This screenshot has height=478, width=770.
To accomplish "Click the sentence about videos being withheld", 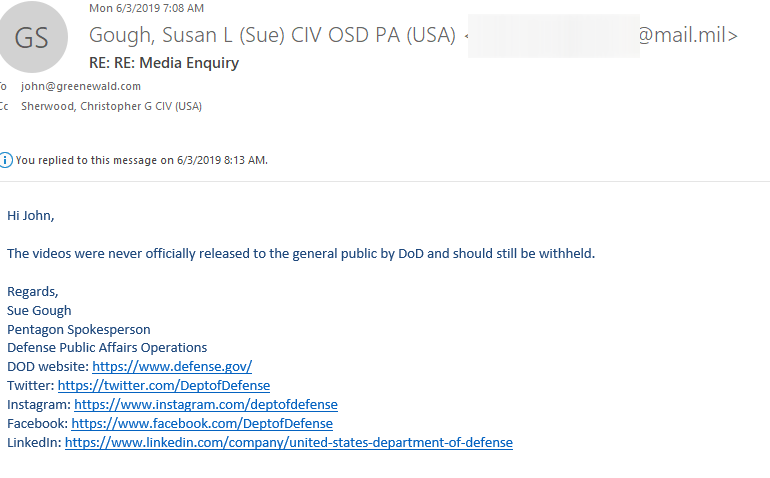I will tap(301, 253).
